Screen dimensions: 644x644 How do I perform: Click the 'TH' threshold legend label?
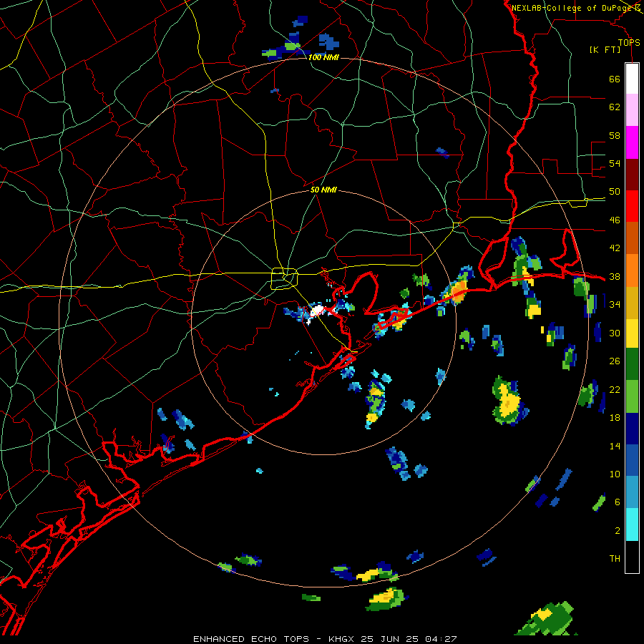(615, 559)
